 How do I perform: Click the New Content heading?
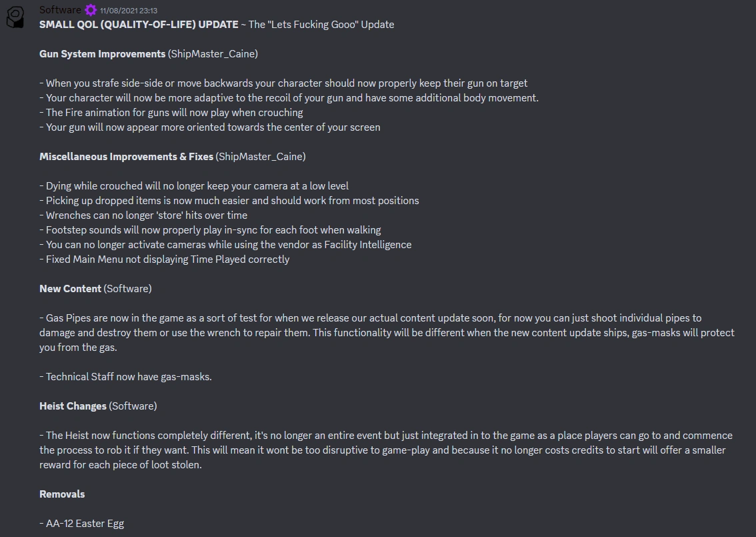[x=70, y=289]
